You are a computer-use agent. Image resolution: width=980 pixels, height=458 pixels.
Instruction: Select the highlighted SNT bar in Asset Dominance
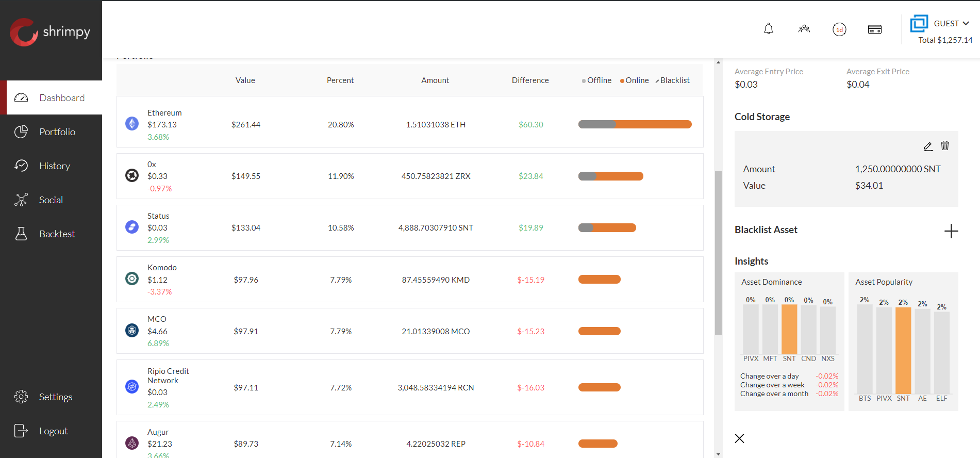[789, 329]
